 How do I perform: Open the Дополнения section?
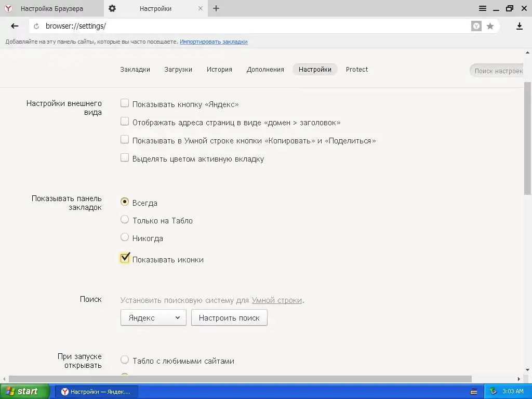coord(265,70)
